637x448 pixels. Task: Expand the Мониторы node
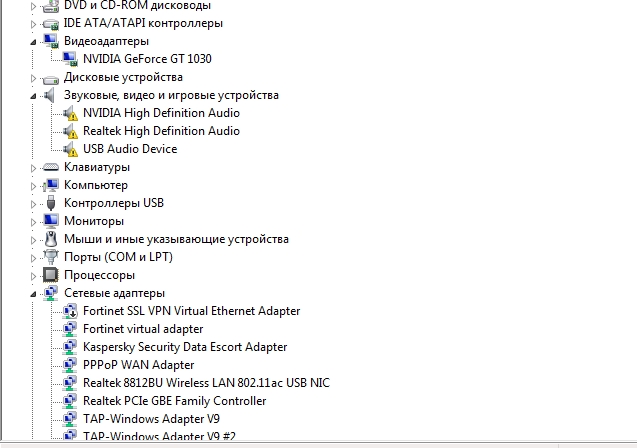pyautogui.click(x=33, y=222)
